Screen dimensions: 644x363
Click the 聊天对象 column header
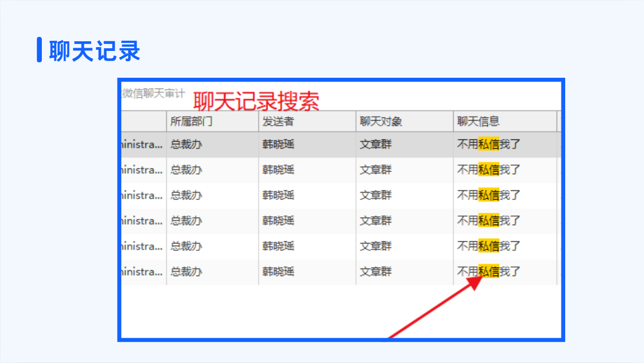pos(381,122)
